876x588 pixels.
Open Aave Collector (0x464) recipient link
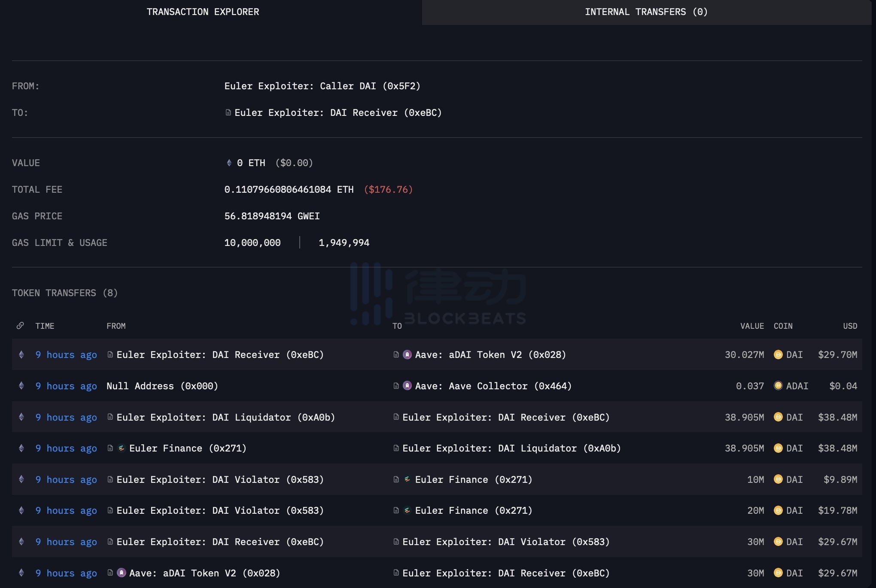[x=493, y=386]
